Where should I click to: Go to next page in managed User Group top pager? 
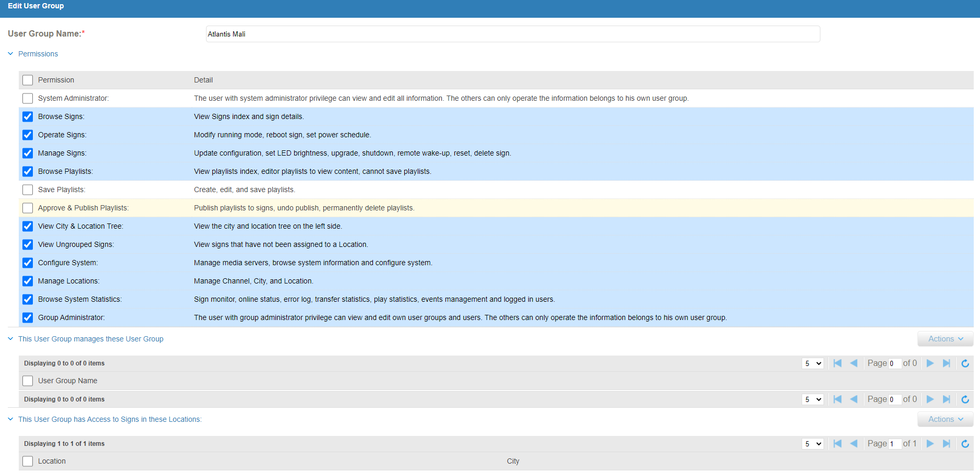pyautogui.click(x=930, y=363)
